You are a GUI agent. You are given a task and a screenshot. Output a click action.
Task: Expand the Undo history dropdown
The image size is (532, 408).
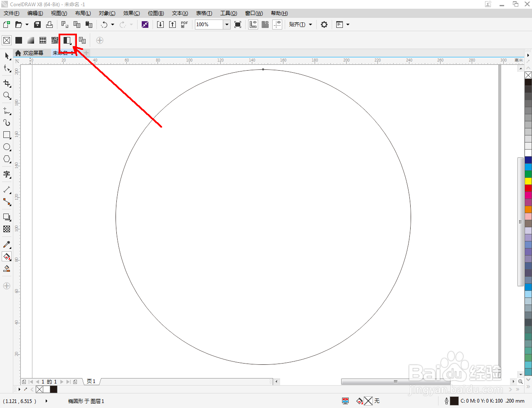[113, 25]
